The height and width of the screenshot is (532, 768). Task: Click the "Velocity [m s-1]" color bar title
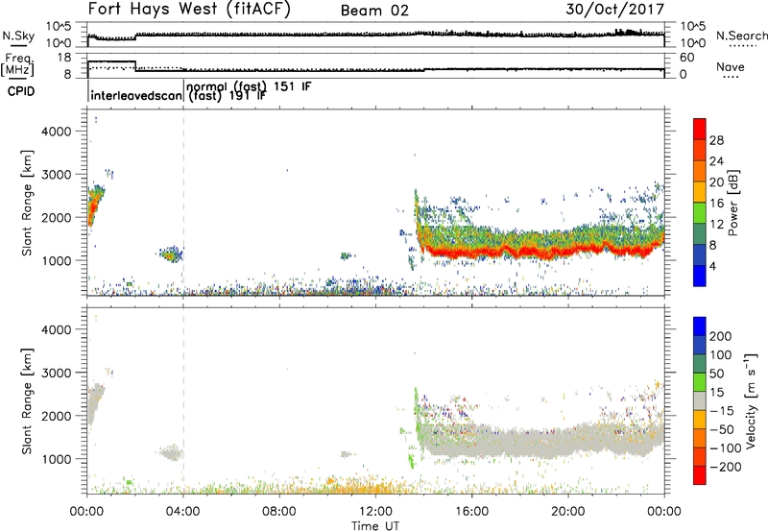coord(752,400)
